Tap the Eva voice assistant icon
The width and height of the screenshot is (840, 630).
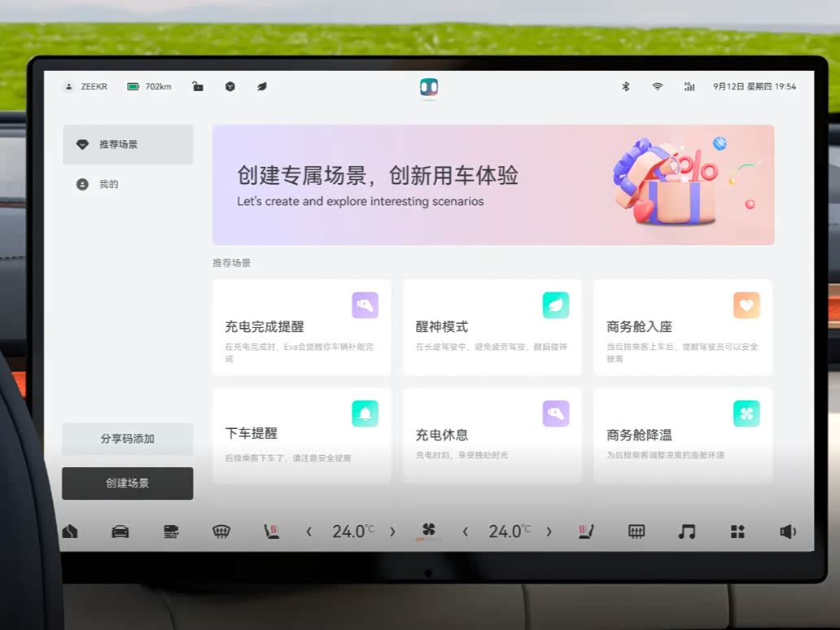click(x=429, y=87)
